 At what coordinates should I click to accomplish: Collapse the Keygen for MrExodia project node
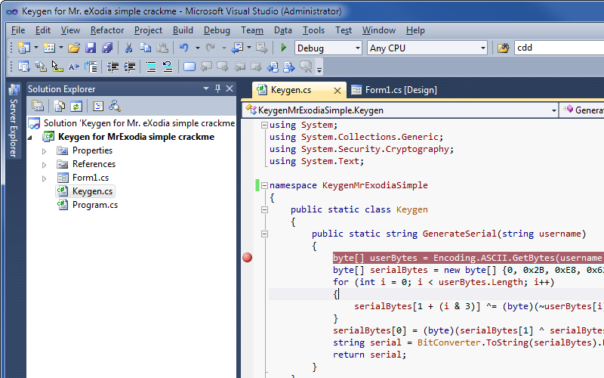[30, 137]
